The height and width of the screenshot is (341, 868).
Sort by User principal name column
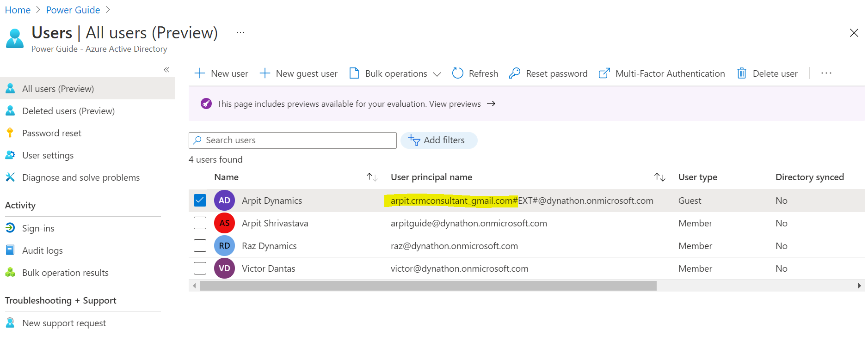click(x=659, y=177)
